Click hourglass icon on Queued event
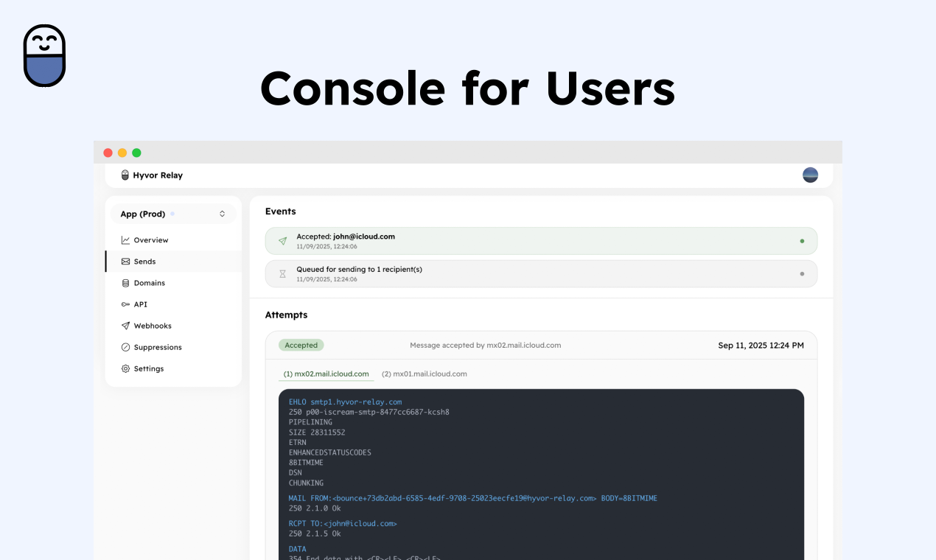936x560 pixels. pyautogui.click(x=282, y=274)
